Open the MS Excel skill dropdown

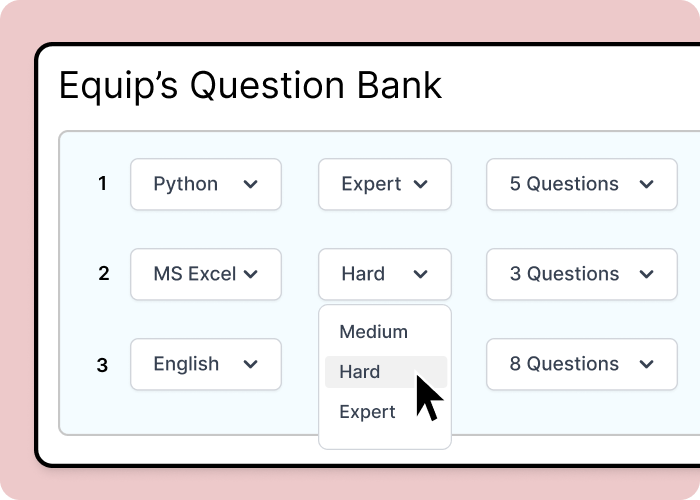(x=205, y=274)
